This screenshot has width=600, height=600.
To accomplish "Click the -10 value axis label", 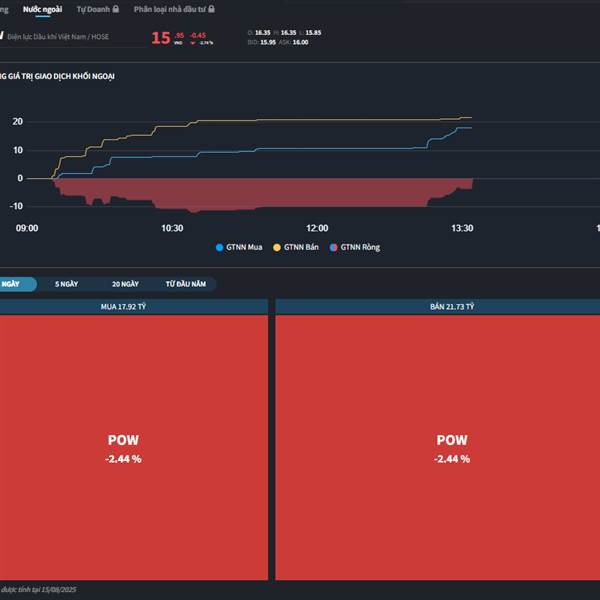I will click(16, 206).
